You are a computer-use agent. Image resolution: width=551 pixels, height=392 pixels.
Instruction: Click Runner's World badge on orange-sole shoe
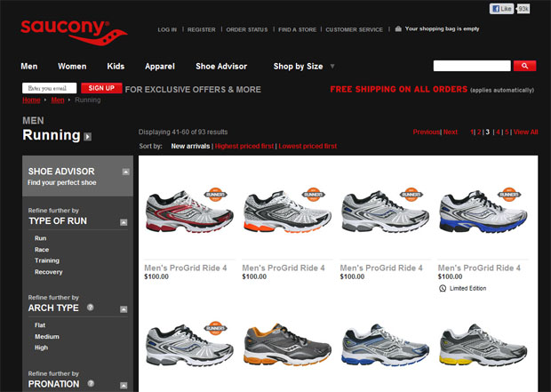pyautogui.click(x=314, y=195)
